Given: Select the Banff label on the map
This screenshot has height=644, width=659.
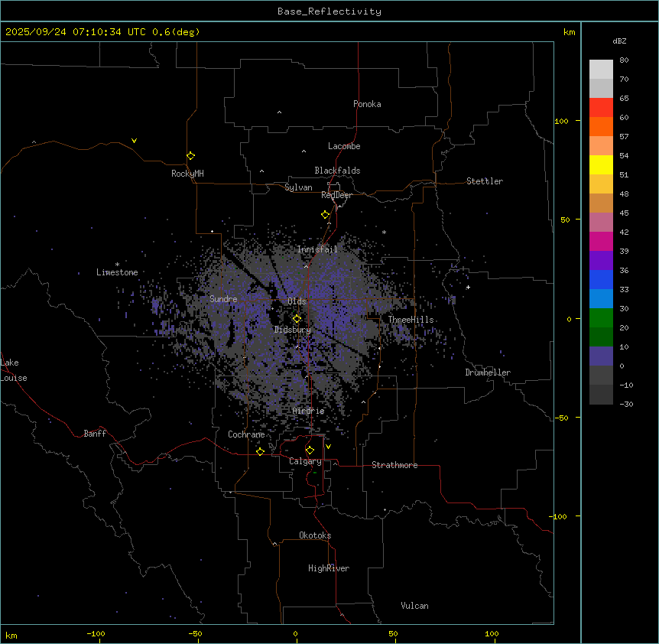Looking at the screenshot, I should click(x=95, y=434).
